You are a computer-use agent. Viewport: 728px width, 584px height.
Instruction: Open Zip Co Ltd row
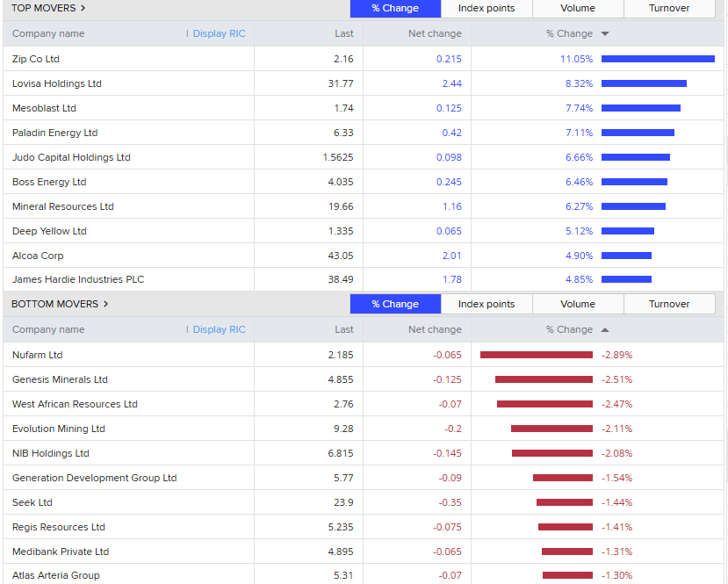click(x=363, y=59)
